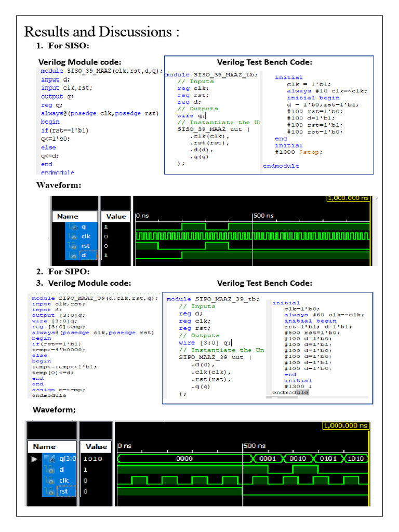Click 'always #10 clk=~clk;' code line

327,91
